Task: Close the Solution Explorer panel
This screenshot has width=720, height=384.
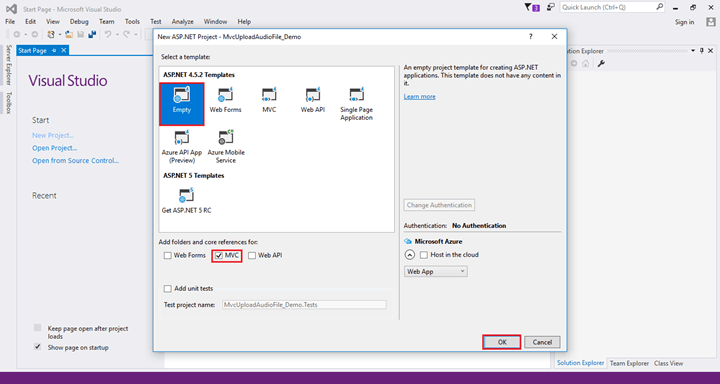Action: click(711, 51)
